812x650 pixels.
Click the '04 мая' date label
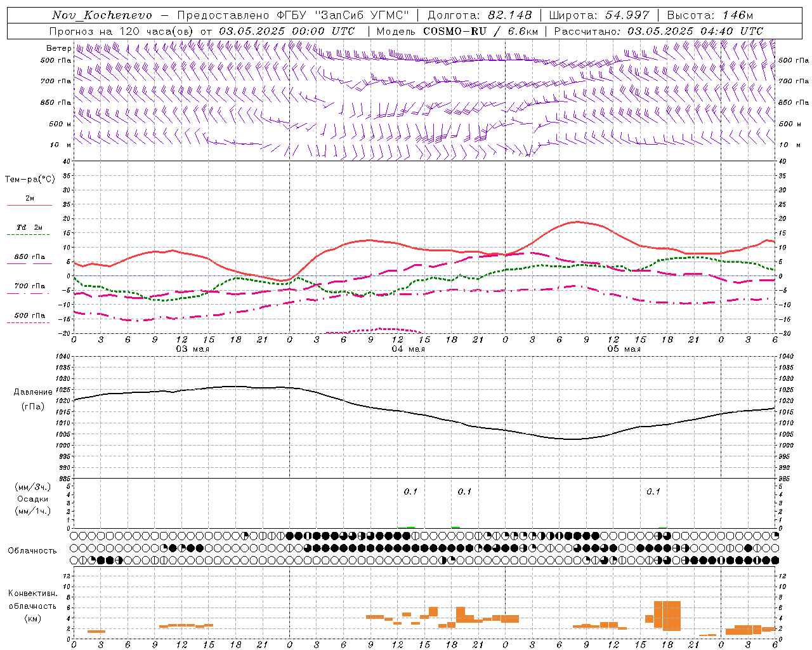[408, 349]
